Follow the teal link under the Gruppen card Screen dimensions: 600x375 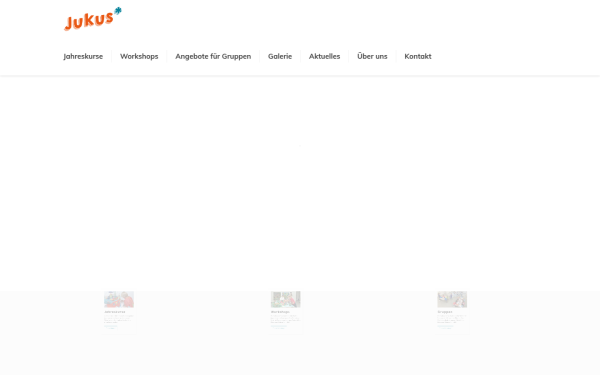[445, 327]
